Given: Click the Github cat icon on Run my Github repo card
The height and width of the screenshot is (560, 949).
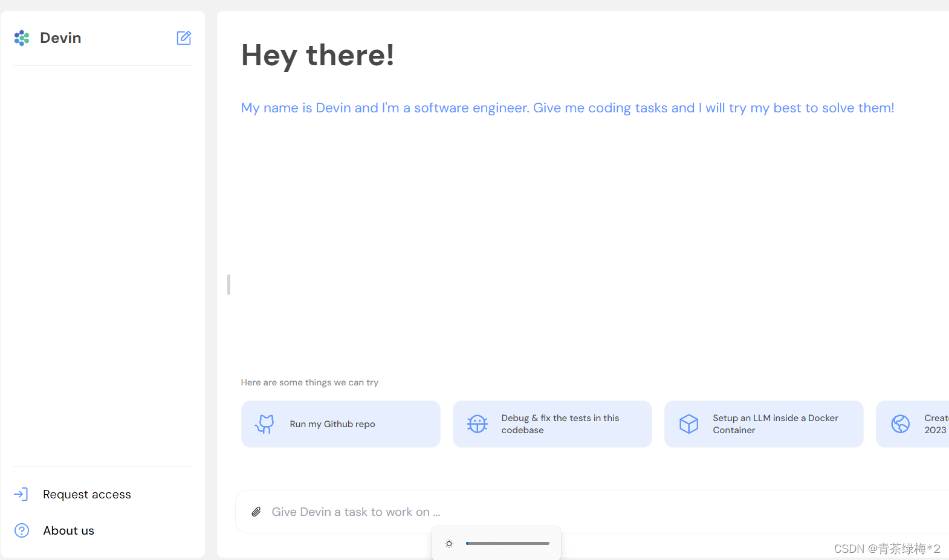Looking at the screenshot, I should [x=265, y=424].
